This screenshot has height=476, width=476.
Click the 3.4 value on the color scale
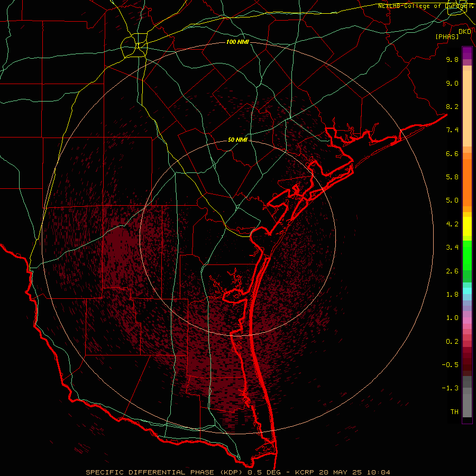452,248
